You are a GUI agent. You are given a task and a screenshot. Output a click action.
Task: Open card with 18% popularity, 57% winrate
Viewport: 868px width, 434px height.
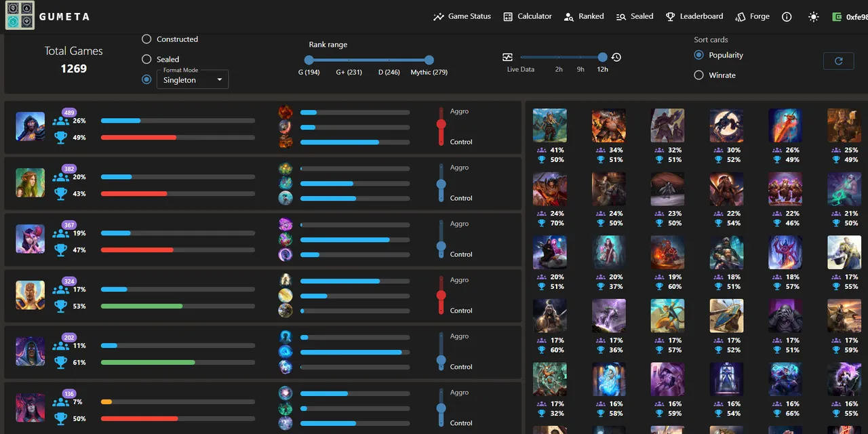785,252
